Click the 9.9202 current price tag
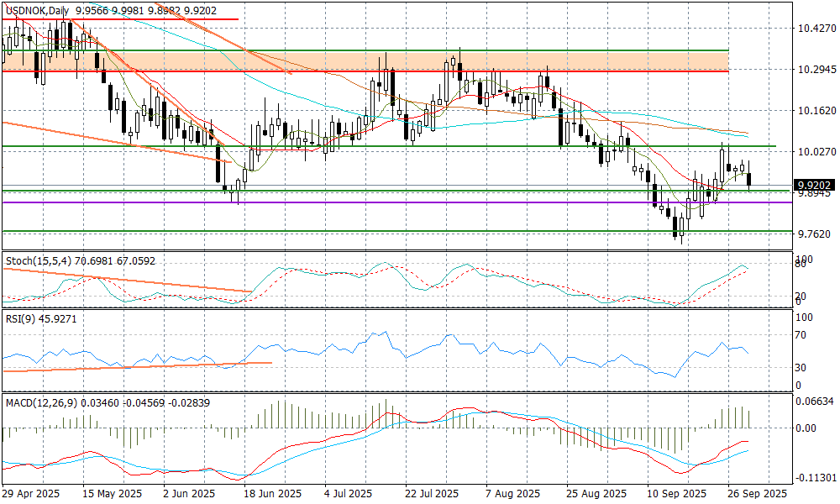This screenshot has width=840, height=504. [x=814, y=185]
